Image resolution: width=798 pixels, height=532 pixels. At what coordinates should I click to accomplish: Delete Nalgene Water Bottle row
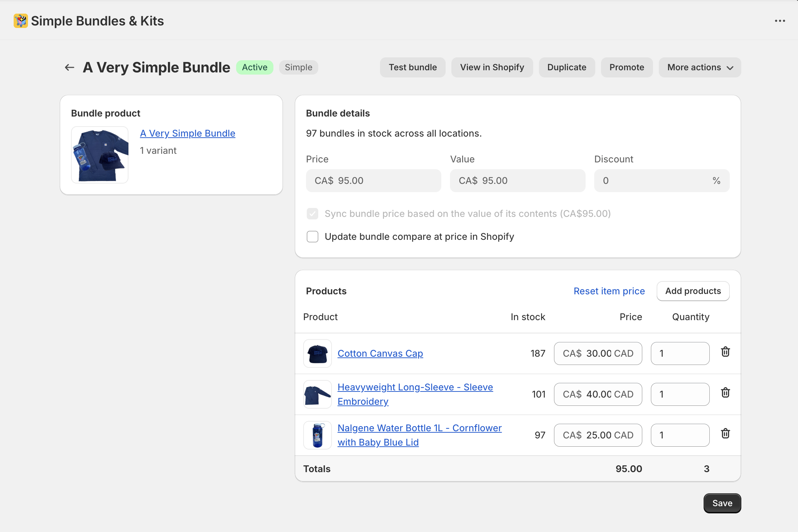pos(725,434)
